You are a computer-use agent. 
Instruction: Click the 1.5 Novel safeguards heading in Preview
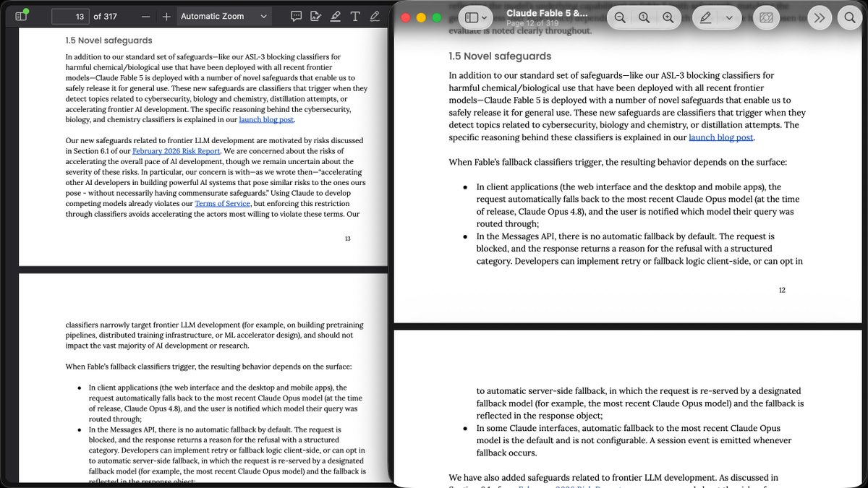pos(500,56)
